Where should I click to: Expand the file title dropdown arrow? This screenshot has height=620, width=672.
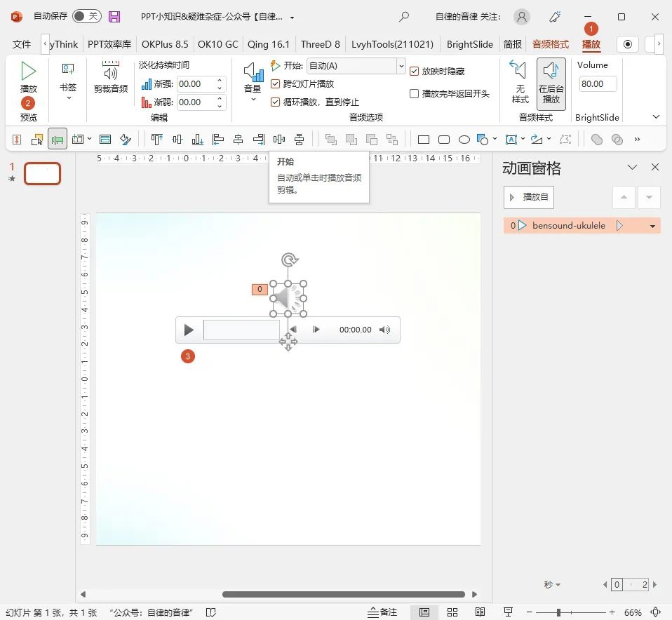point(293,18)
